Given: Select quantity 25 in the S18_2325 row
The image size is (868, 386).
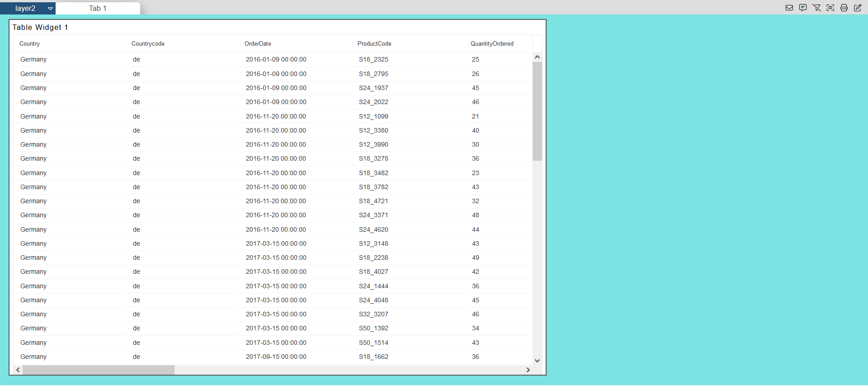Looking at the screenshot, I should pos(476,59).
